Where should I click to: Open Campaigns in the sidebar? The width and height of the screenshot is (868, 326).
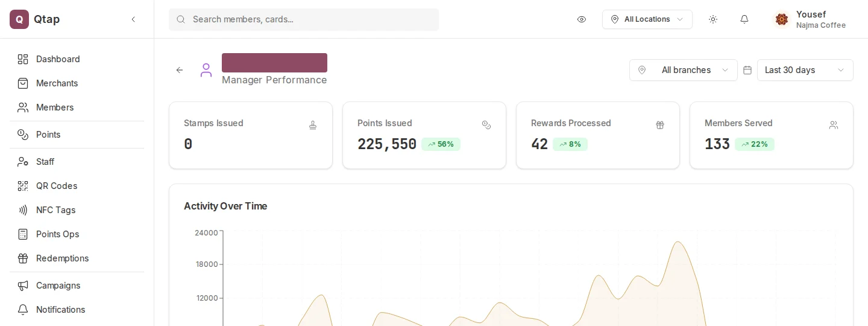click(x=77, y=286)
